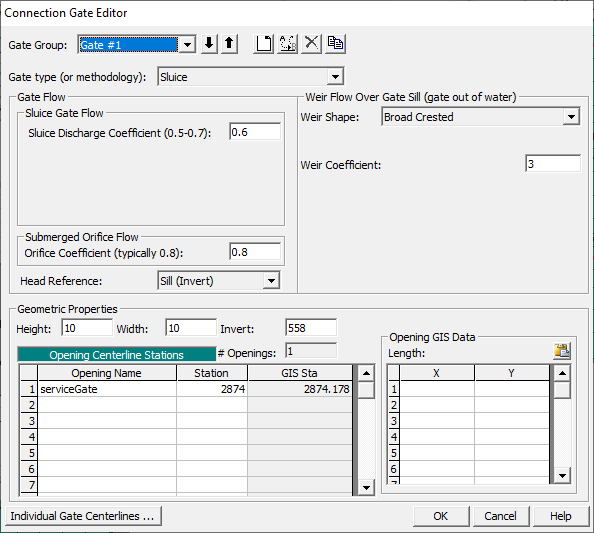Expand the Gate type methodology dropdown

[335, 77]
